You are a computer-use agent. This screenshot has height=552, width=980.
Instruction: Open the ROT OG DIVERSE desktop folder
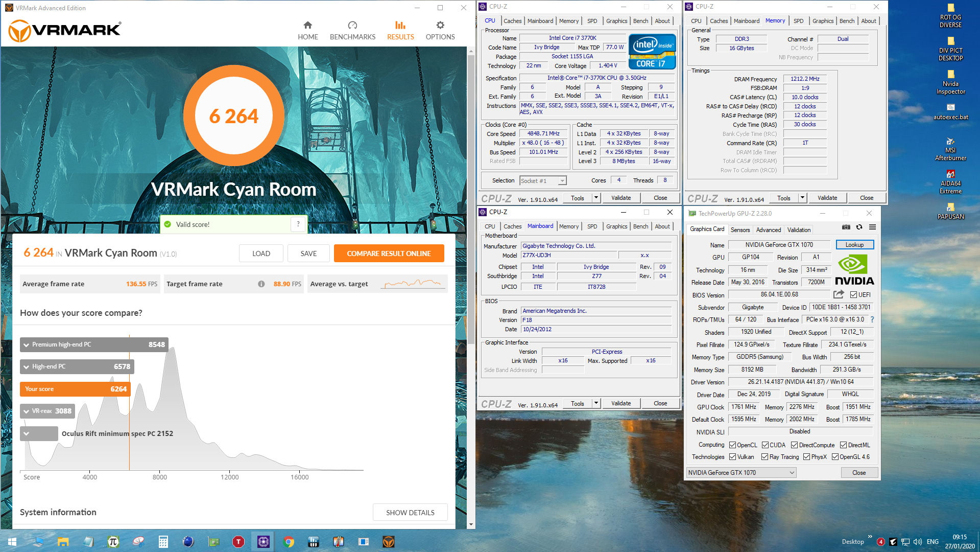pyautogui.click(x=950, y=16)
